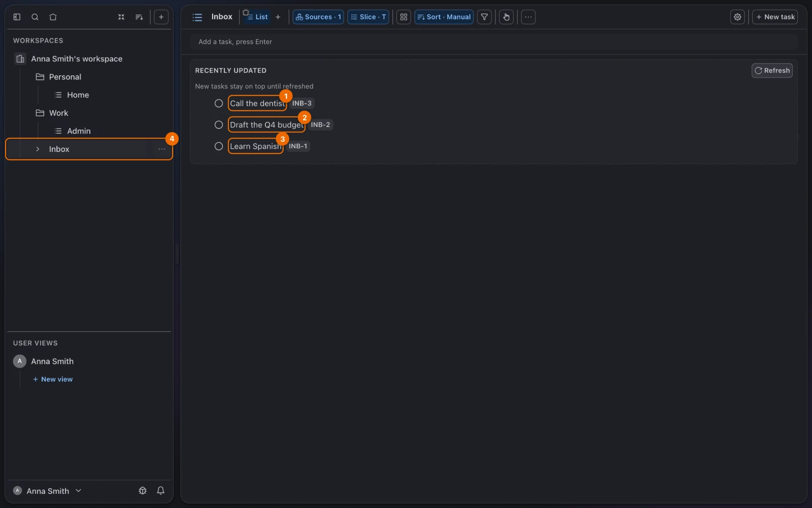
Task: Open the layout grid icon in toolbar
Action: pyautogui.click(x=403, y=17)
